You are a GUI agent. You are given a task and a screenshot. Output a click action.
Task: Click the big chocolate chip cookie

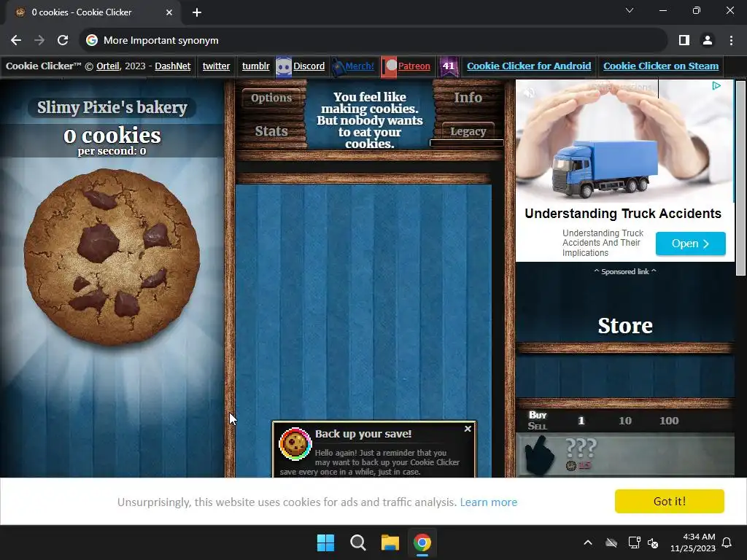click(112, 257)
